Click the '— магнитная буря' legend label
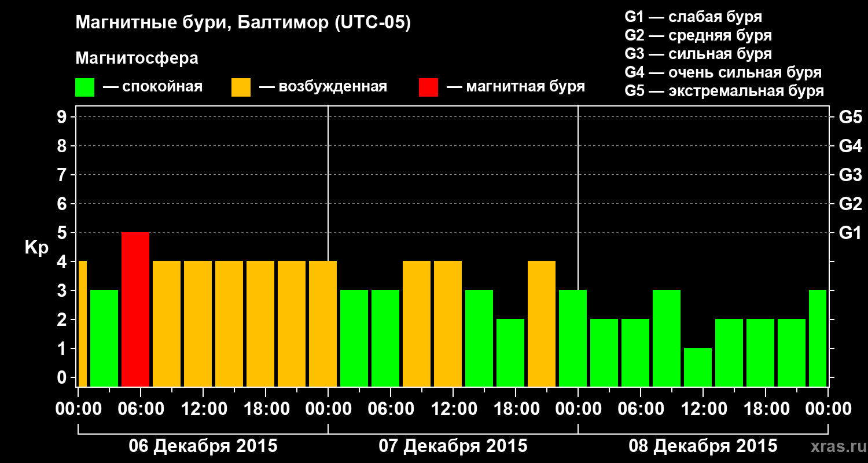Screen dimensions: 868x463 tap(516, 87)
